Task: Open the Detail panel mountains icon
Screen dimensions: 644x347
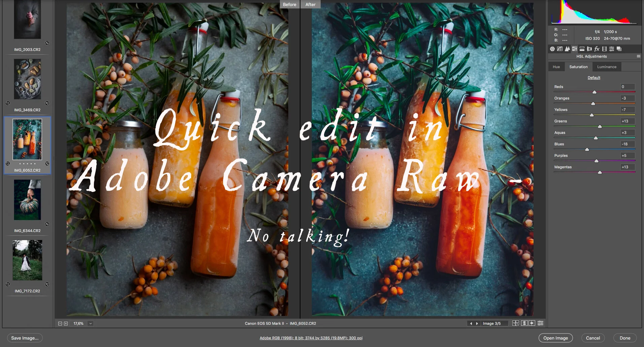Action: (567, 49)
